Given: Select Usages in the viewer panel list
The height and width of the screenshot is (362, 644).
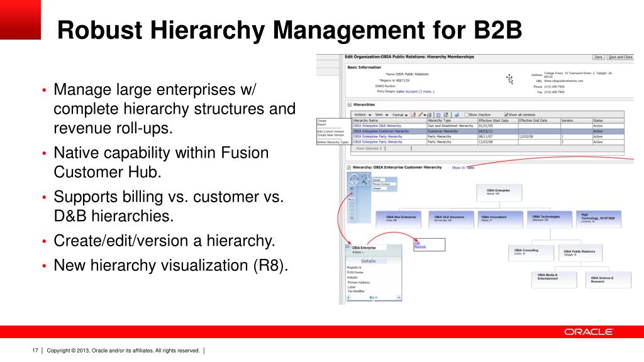Looking at the screenshot, I should 379,189.
